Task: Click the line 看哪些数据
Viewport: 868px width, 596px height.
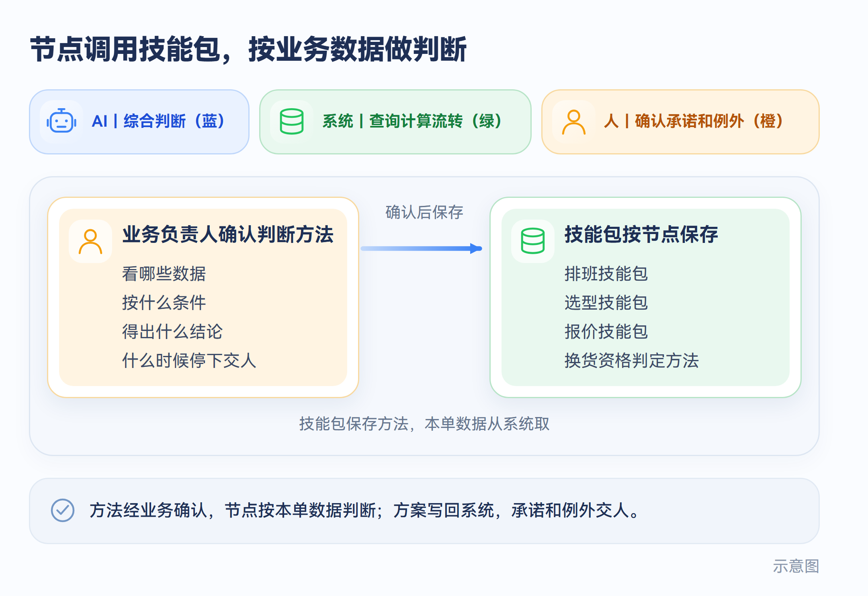Action: coord(164,274)
